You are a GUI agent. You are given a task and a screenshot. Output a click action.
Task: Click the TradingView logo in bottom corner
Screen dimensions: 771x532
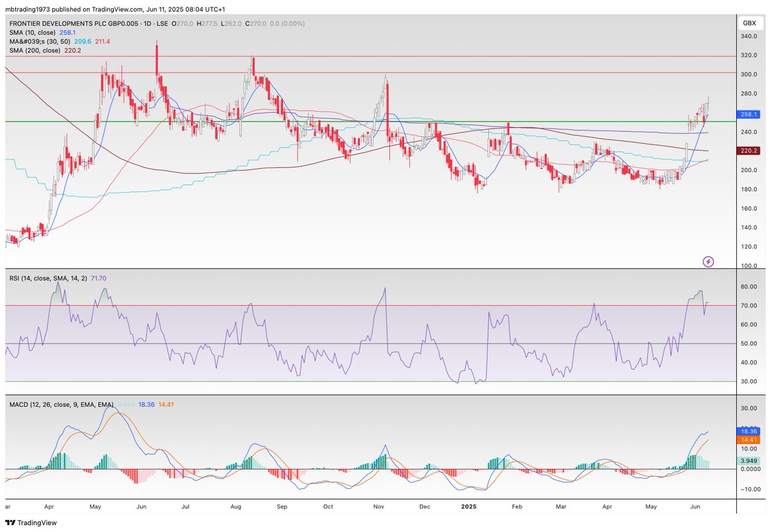click(12, 523)
